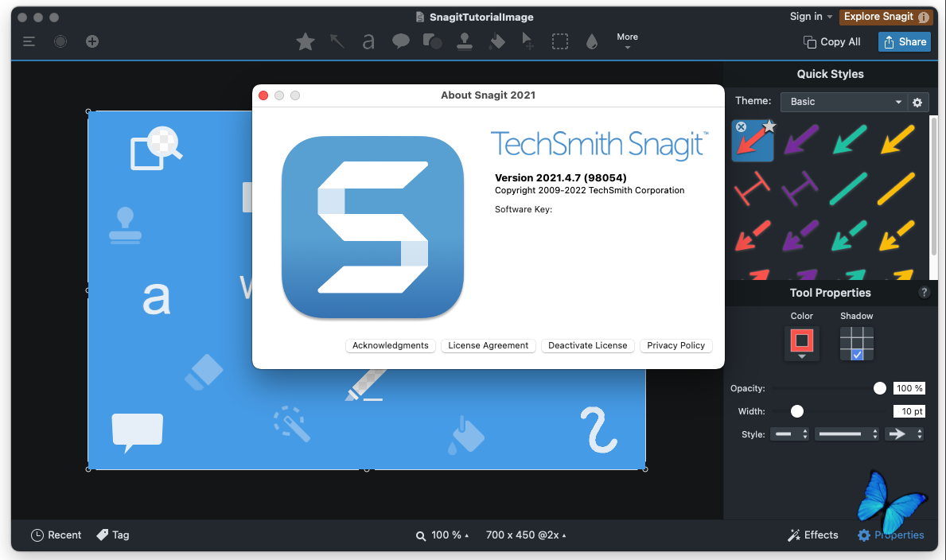Open the Privacy Policy
This screenshot has height=560, width=946.
675,346
